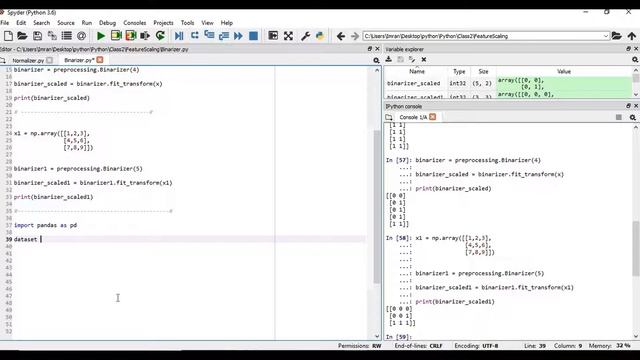The image size is (640, 360).
Task: Sort variables by Size column
Action: click(x=483, y=71)
